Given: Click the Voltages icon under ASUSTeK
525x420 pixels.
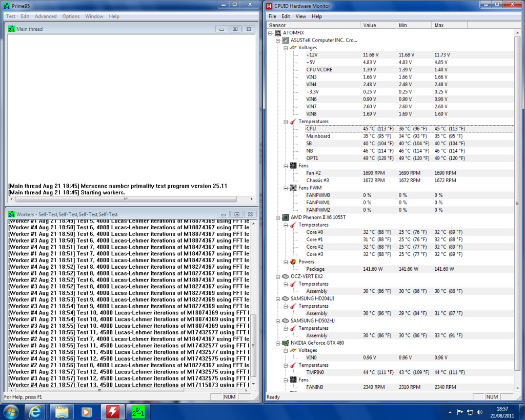Looking at the screenshot, I should 293,48.
